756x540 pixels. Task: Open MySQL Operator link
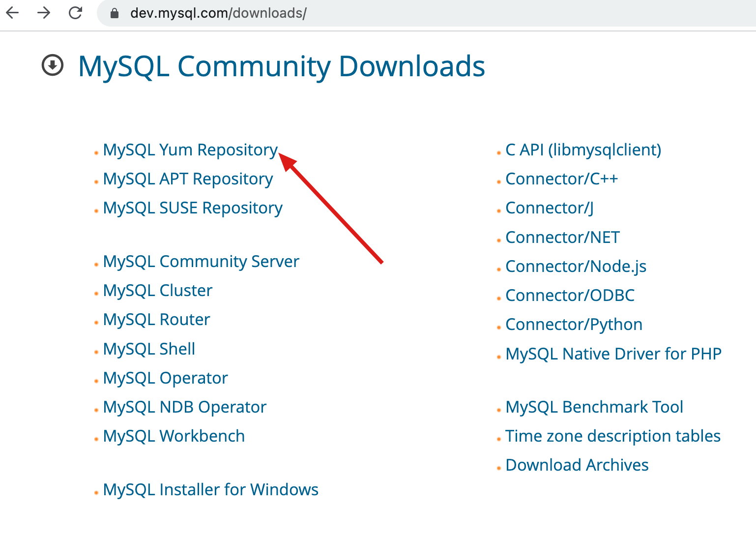tap(166, 378)
